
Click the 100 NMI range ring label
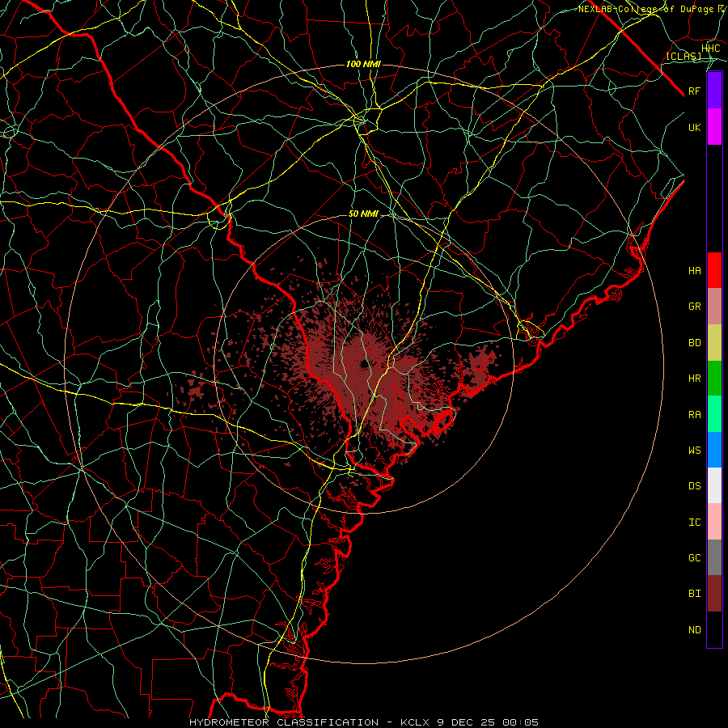click(363, 64)
